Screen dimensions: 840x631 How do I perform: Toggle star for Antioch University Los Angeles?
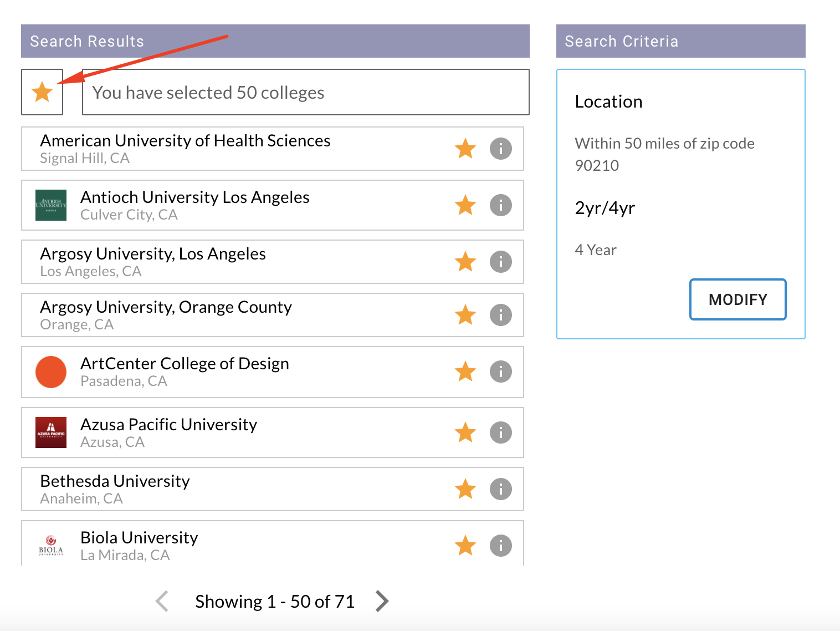(465, 205)
